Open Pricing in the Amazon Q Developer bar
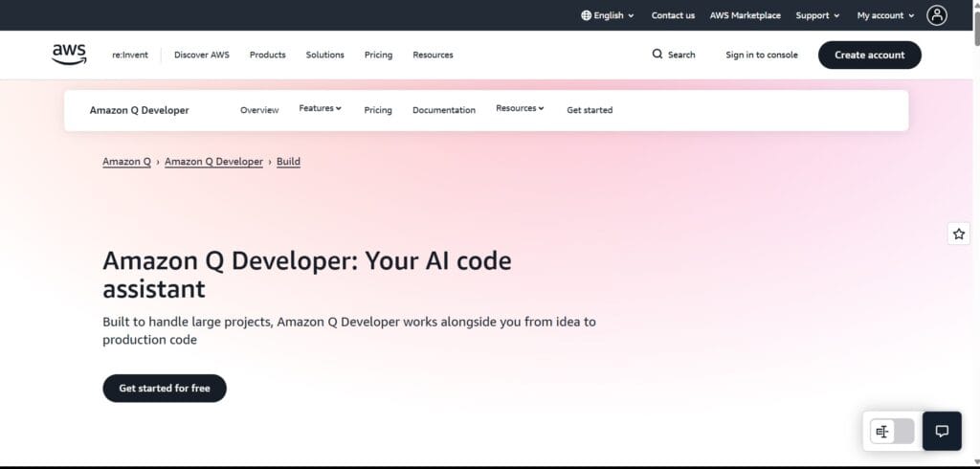 click(x=378, y=110)
